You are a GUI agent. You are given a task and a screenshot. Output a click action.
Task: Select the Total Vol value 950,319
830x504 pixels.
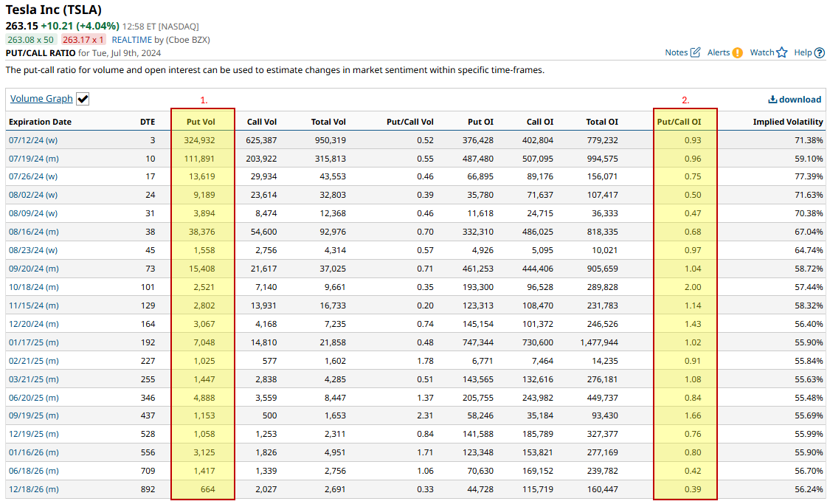(x=331, y=140)
